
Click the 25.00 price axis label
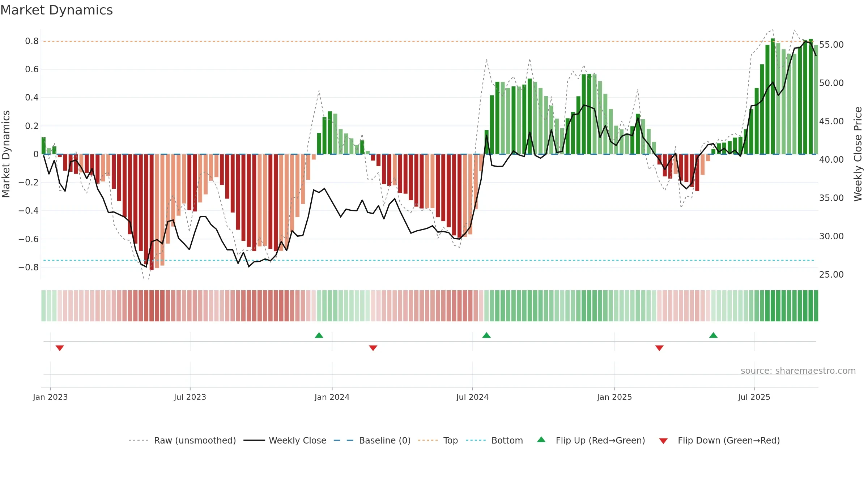click(x=831, y=275)
